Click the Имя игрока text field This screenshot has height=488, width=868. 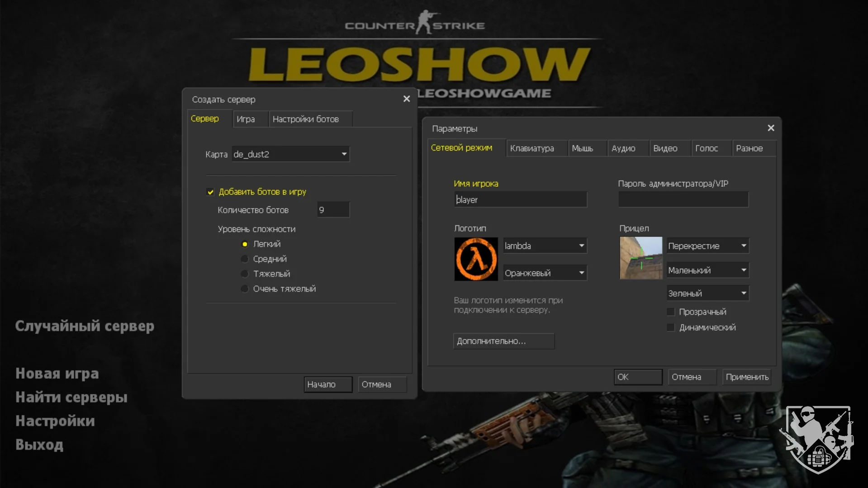coord(520,200)
